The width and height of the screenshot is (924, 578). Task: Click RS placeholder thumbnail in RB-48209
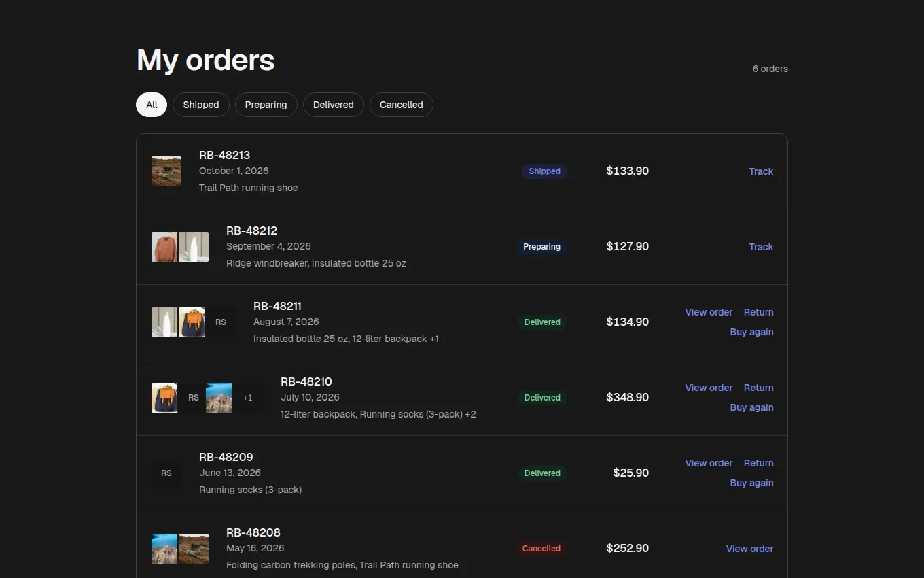166,473
